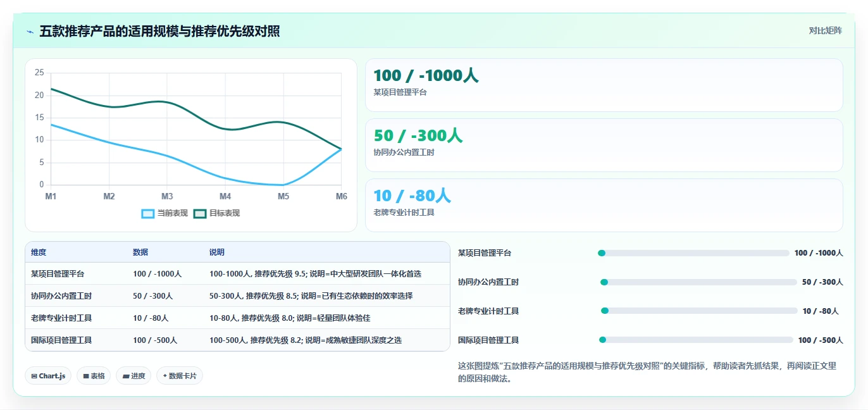Viewport: 868px width, 410px height.
Task: Click the 10 / -80人 data card
Action: pyautogui.click(x=604, y=205)
